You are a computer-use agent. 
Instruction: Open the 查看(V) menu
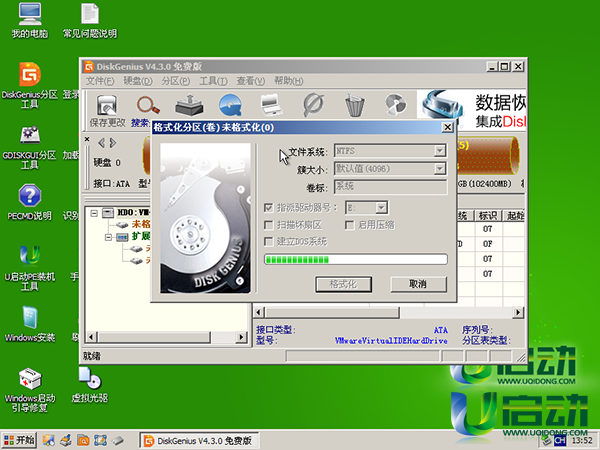click(251, 81)
